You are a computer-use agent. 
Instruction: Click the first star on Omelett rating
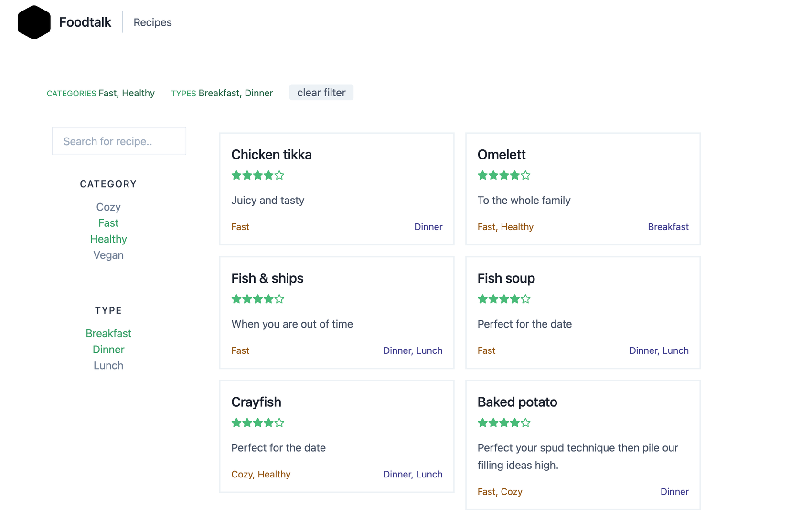[x=482, y=175]
